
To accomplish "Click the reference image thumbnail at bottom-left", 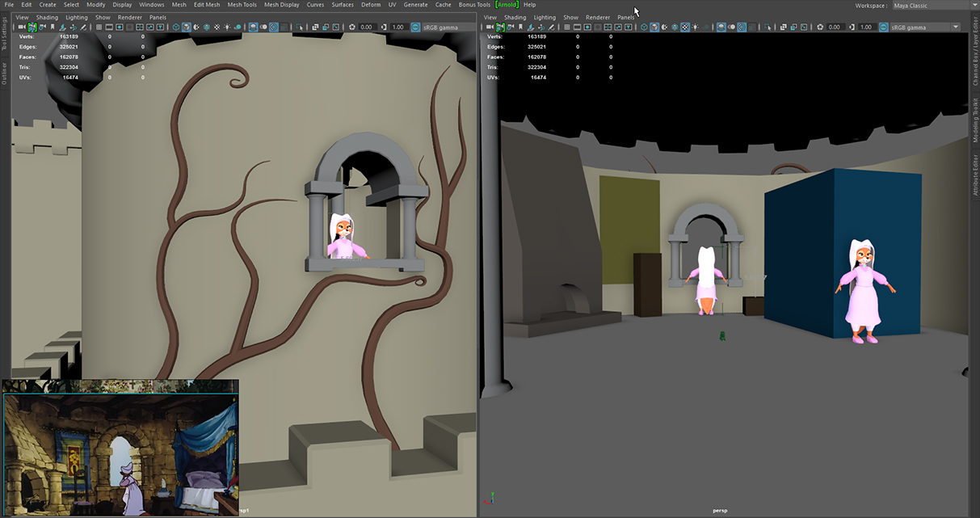I will coord(121,447).
